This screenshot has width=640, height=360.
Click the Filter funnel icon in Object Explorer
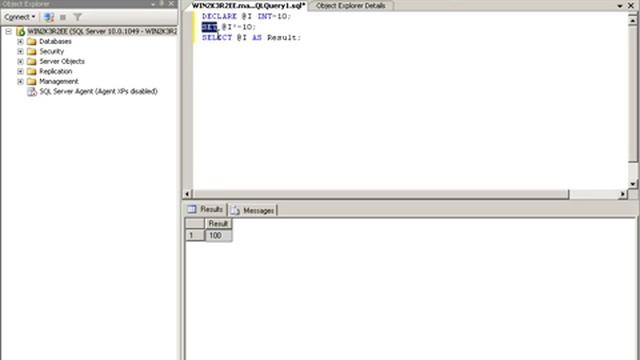pyautogui.click(x=78, y=17)
